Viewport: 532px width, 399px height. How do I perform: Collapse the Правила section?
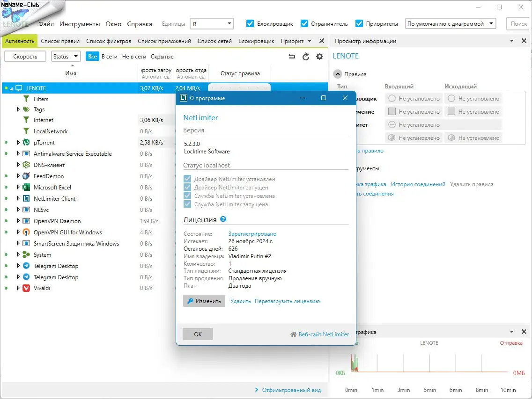pos(338,74)
